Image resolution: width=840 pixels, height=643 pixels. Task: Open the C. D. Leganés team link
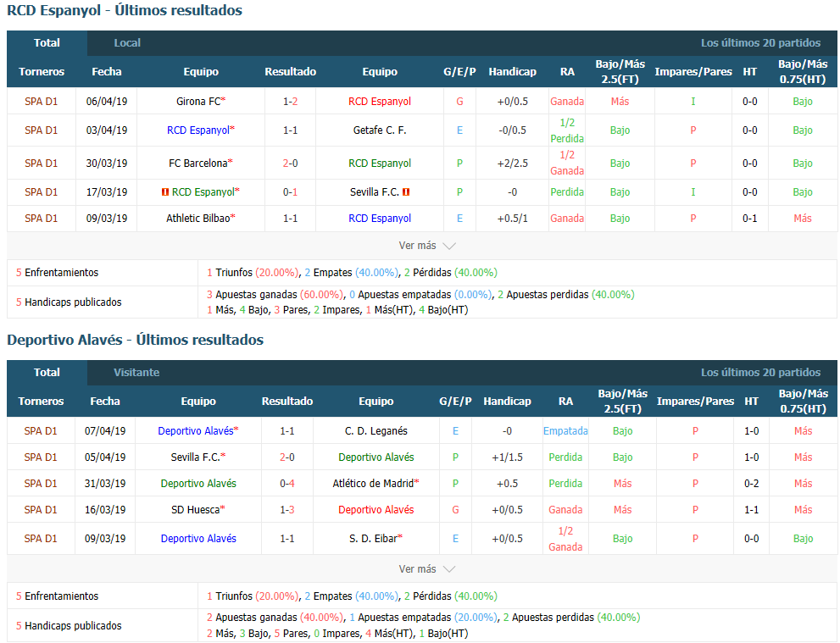click(376, 431)
